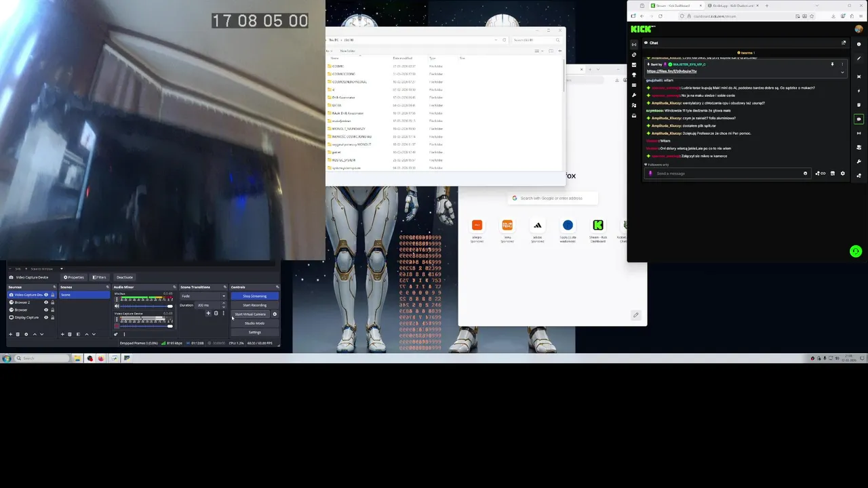Refresh the File Explorer address bar
This screenshot has height=488, width=868.
(x=504, y=40)
